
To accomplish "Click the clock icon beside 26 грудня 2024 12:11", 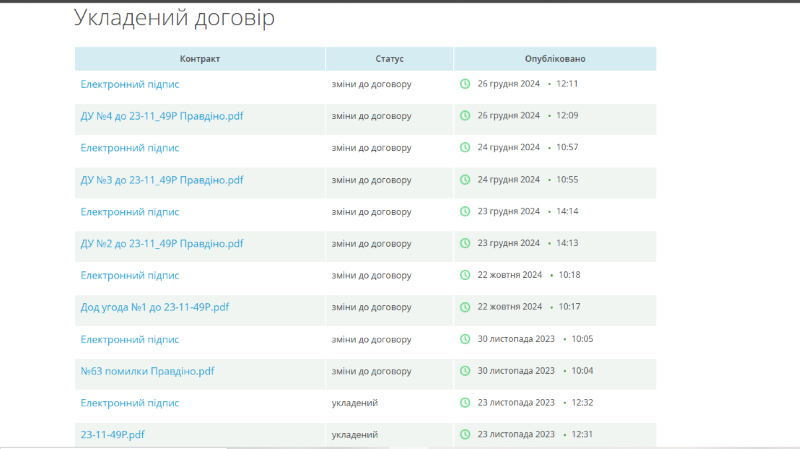I will [x=465, y=84].
